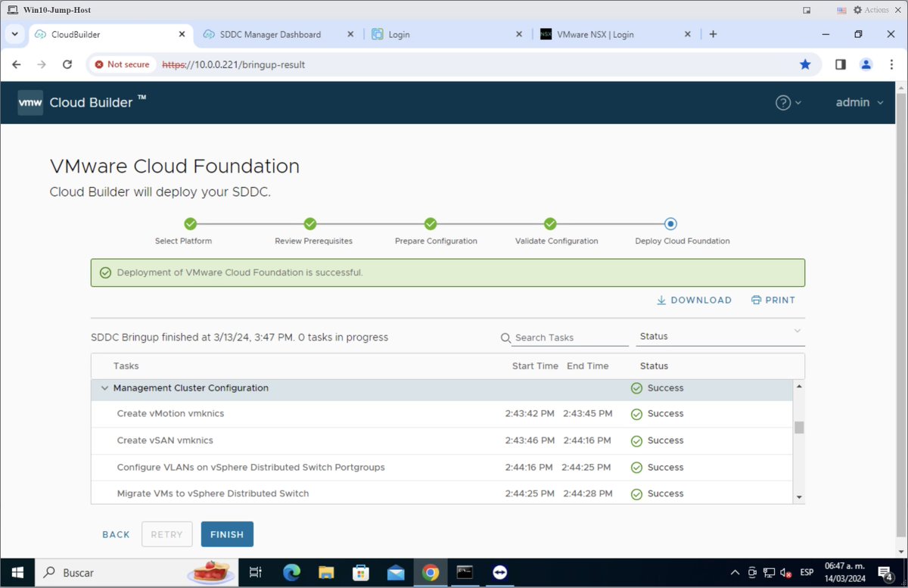908x588 pixels.
Task: Click the Select Platform step checkmark
Action: (x=191, y=224)
